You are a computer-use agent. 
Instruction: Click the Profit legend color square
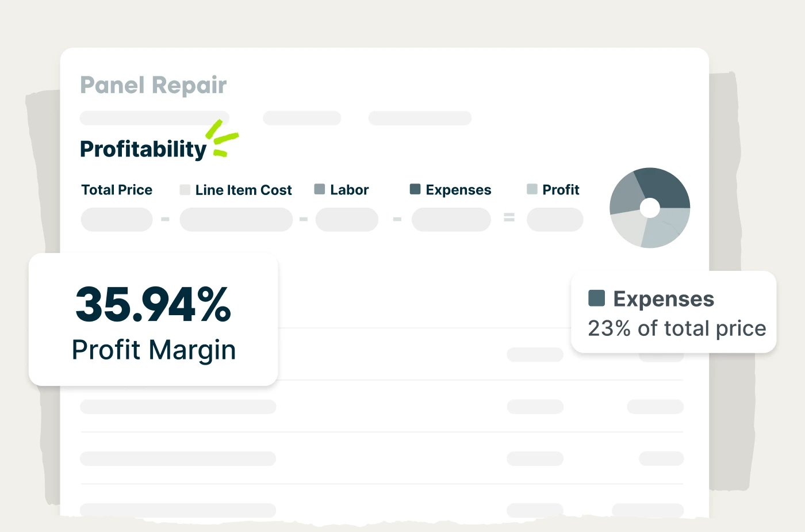point(532,189)
